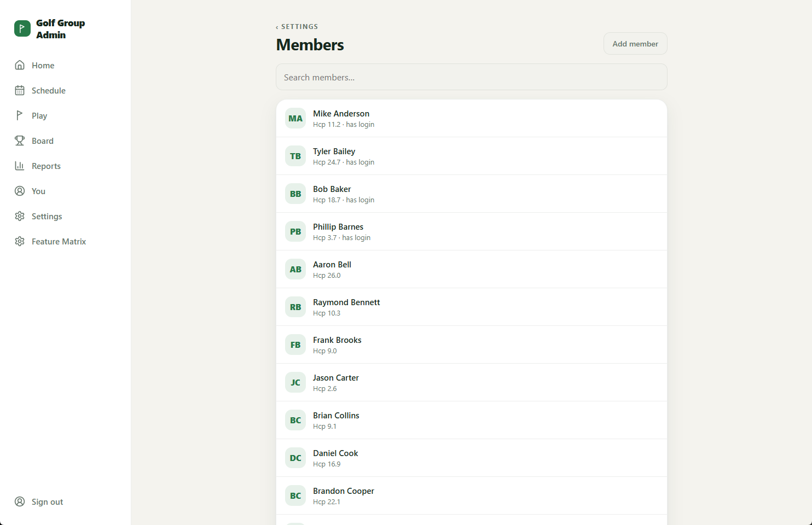Click the BC avatar for Brian Collins
Image resolution: width=812 pixels, height=525 pixels.
pos(295,420)
